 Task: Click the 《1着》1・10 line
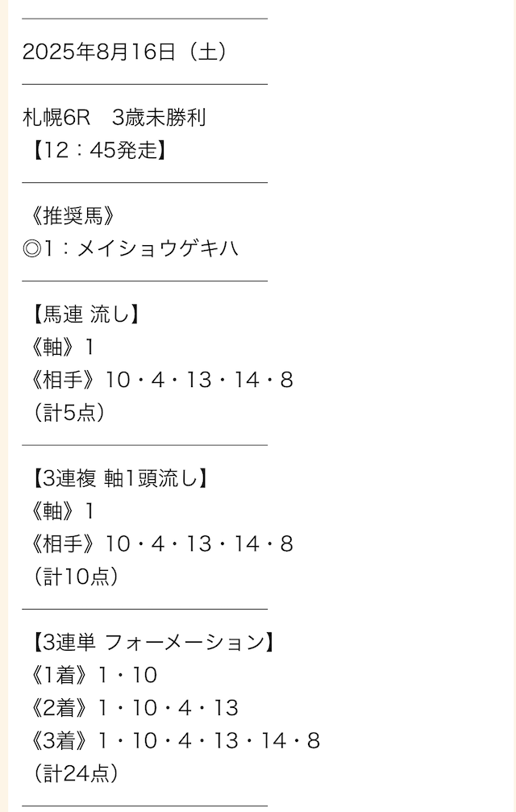pos(90,675)
